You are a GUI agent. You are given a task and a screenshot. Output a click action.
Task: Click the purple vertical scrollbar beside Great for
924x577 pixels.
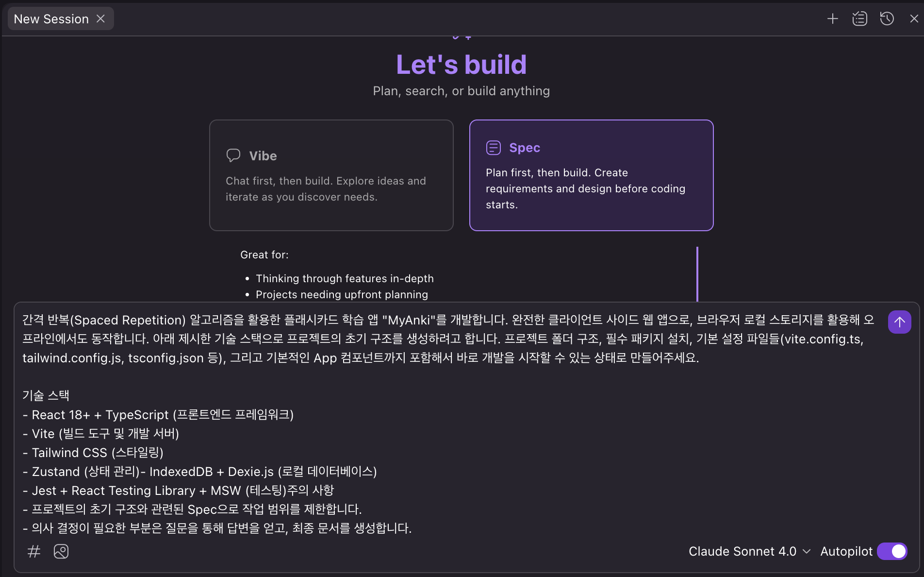coord(697,273)
